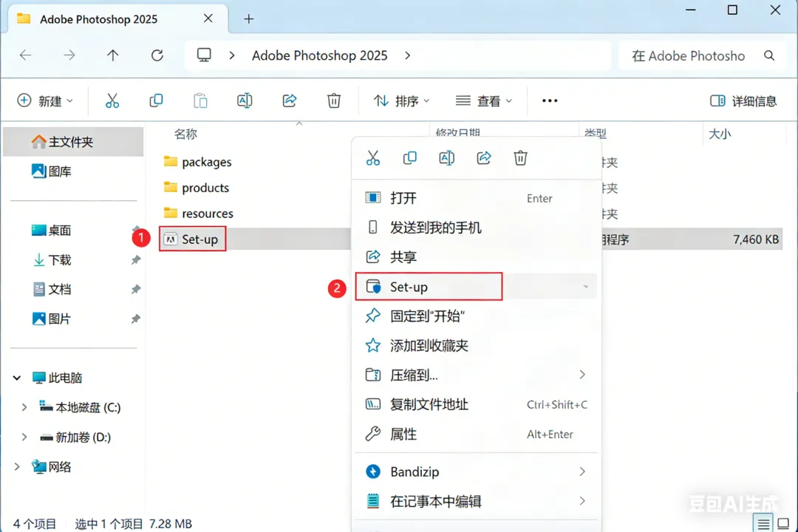Select 主文件夹 in the sidebar

click(73, 142)
